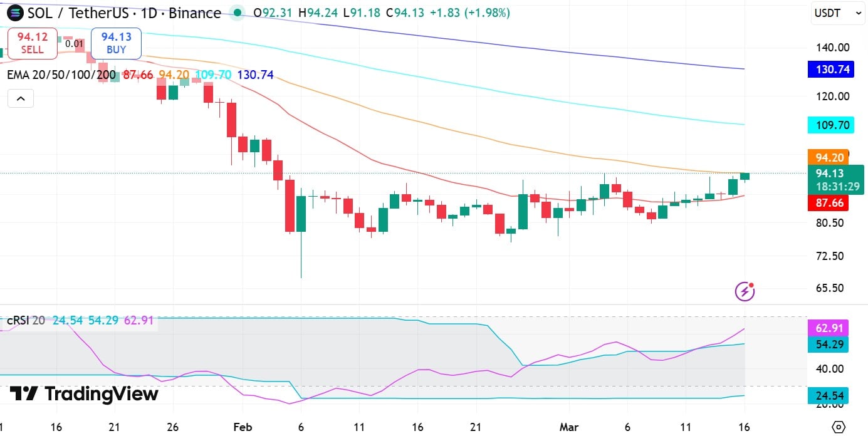Click the TradingView logo
This screenshot has width=868, height=436.
click(84, 393)
